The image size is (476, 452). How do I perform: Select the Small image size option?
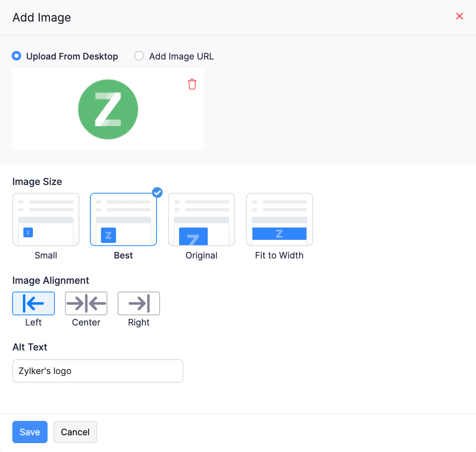point(45,219)
